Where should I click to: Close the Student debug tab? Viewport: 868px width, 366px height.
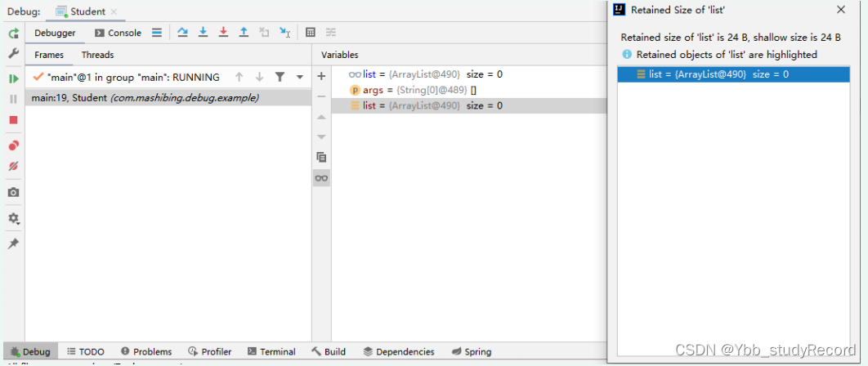114,11
